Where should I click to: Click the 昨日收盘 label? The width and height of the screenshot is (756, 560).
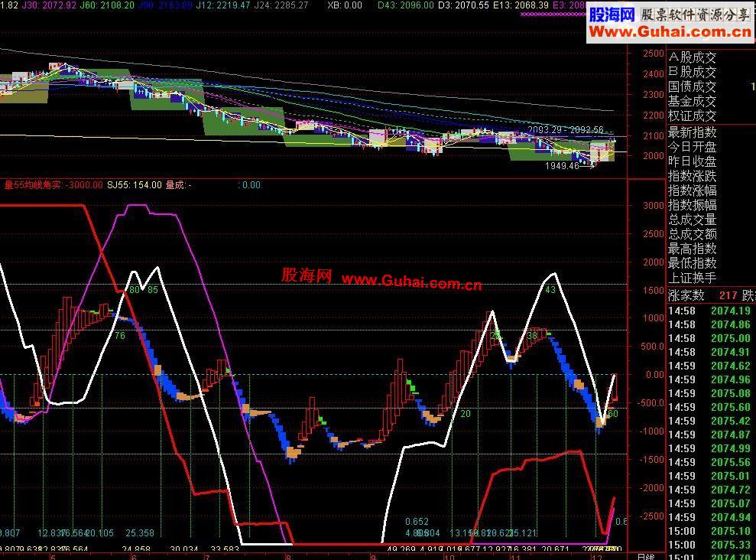pyautogui.click(x=693, y=161)
